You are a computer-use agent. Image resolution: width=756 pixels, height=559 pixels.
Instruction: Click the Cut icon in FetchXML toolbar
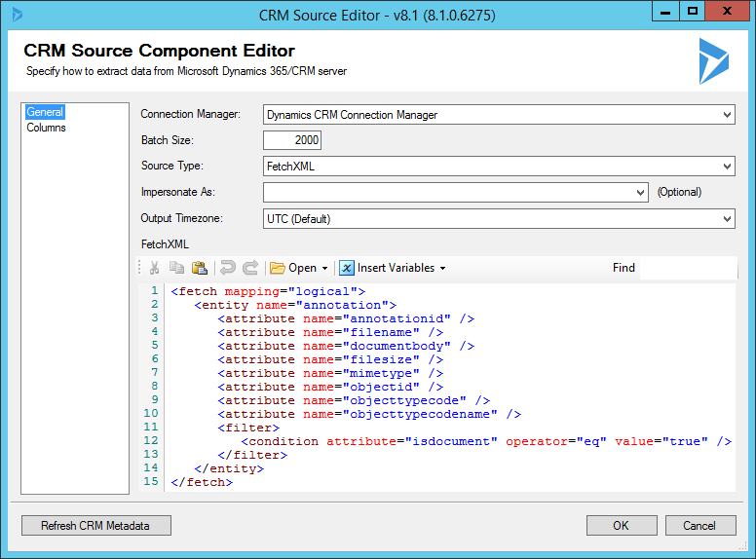coord(154,268)
